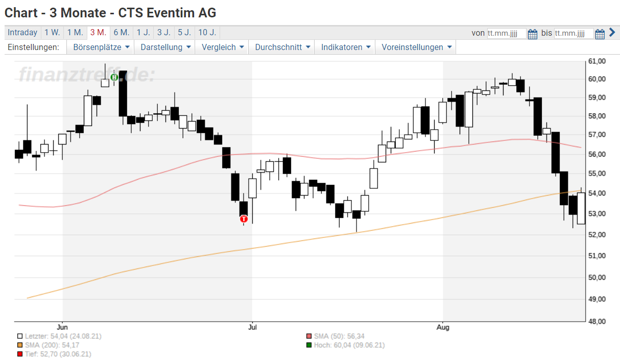Click the pink SMA (50) legend swatch
The width and height of the screenshot is (620, 364).
[x=308, y=336]
